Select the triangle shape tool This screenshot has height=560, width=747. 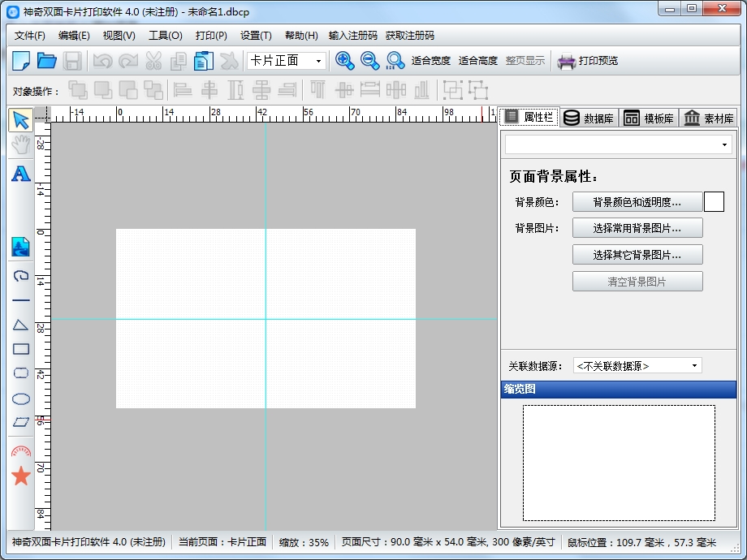(21, 325)
